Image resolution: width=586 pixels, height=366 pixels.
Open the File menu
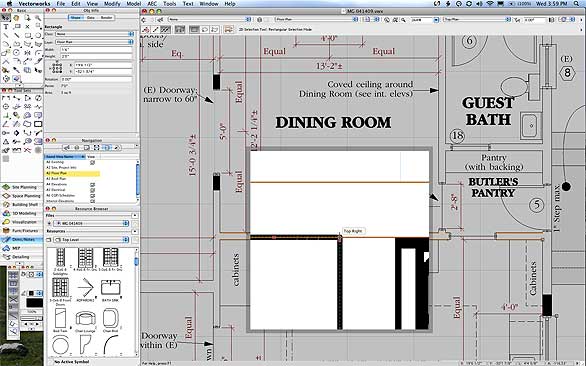click(61, 4)
